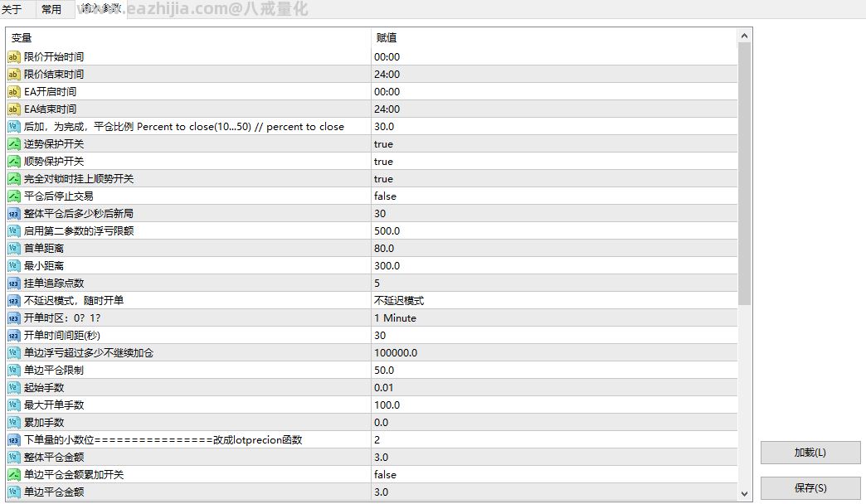Click the bool icon beside 逆势保护开关
Screen dimensions: 866x504
(x=14, y=143)
